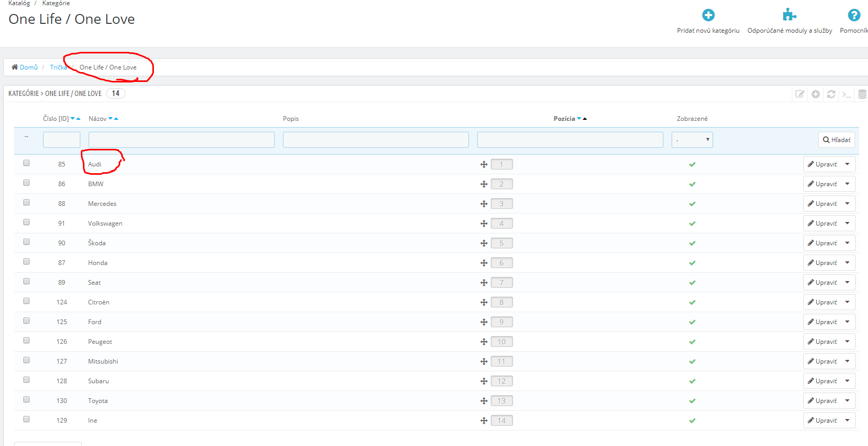Export to SQL Manager database icon
Screen dimensions: 868x446
pos(862,94)
